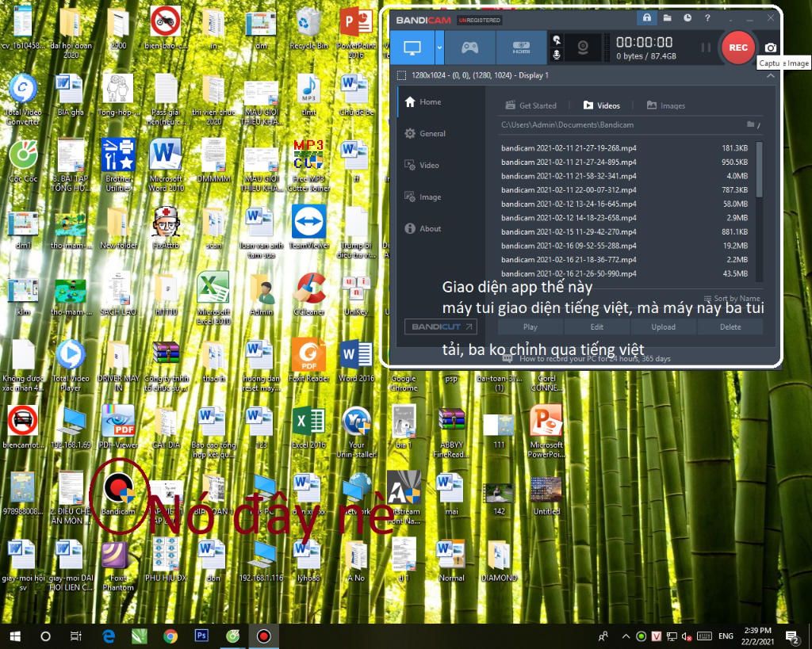Open the Home section in Bandicam sidebar
This screenshot has width=812, height=649.
423,102
